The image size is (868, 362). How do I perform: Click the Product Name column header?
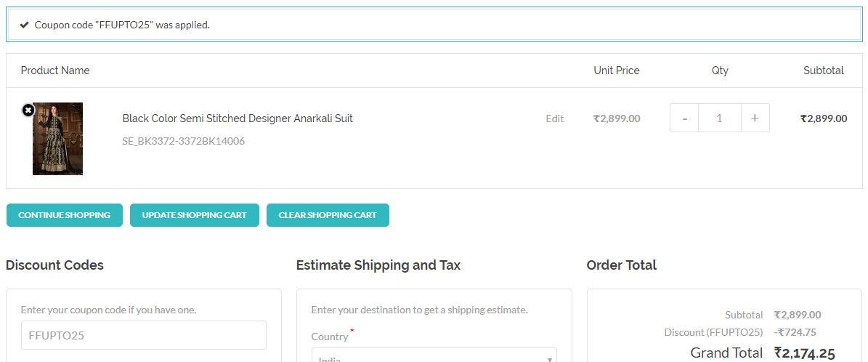pos(55,71)
